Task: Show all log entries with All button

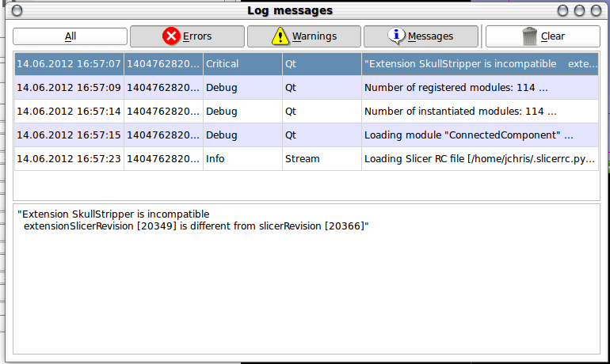Action: click(x=71, y=36)
